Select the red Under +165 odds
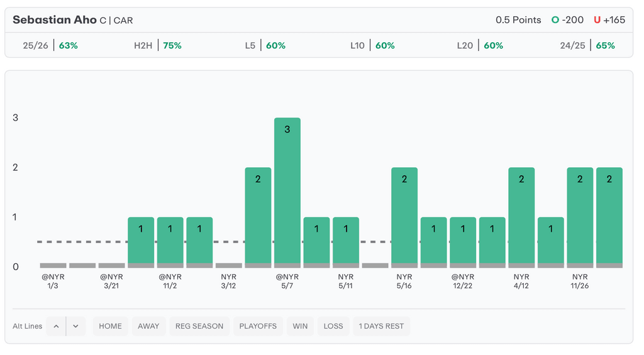644x355 pixels. click(x=609, y=20)
